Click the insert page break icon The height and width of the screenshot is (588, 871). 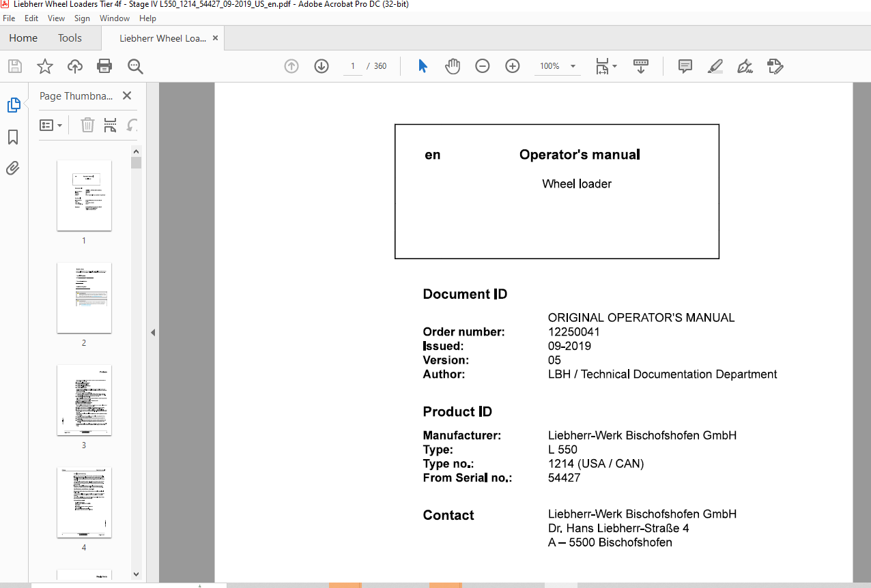click(110, 125)
